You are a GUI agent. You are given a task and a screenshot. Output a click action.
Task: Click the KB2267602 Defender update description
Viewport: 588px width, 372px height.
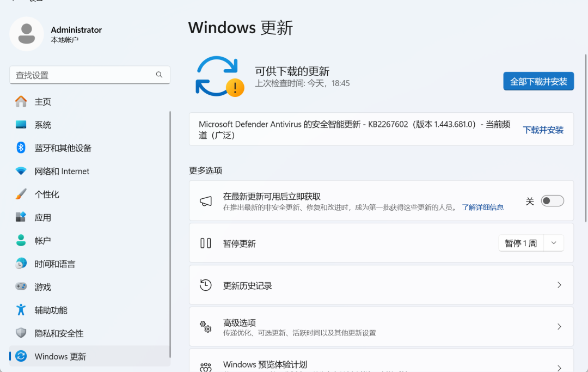click(354, 130)
